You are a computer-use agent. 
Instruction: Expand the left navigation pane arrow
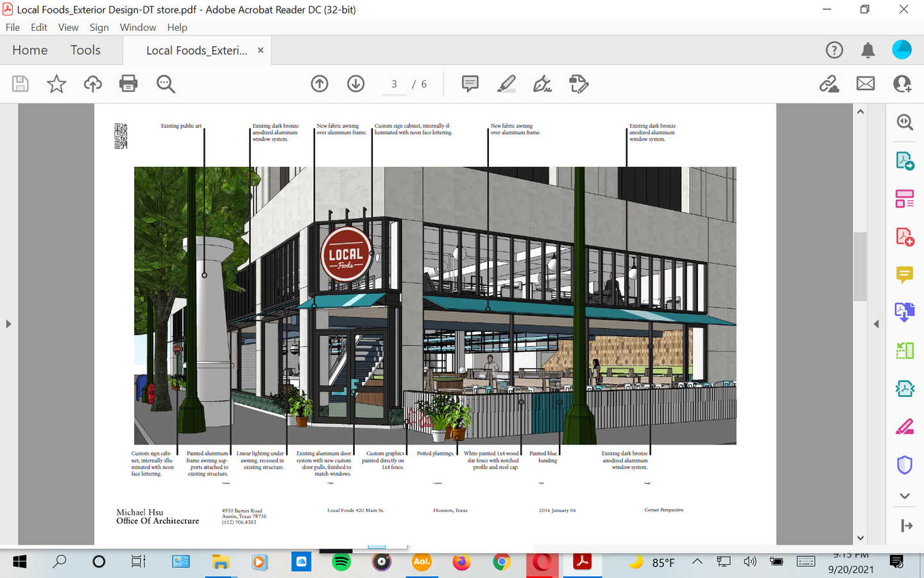(x=8, y=324)
